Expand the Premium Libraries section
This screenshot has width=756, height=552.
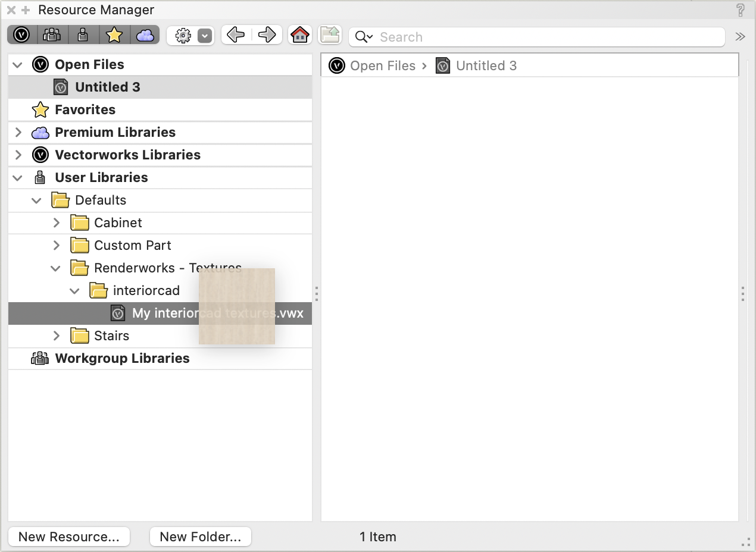tap(18, 132)
